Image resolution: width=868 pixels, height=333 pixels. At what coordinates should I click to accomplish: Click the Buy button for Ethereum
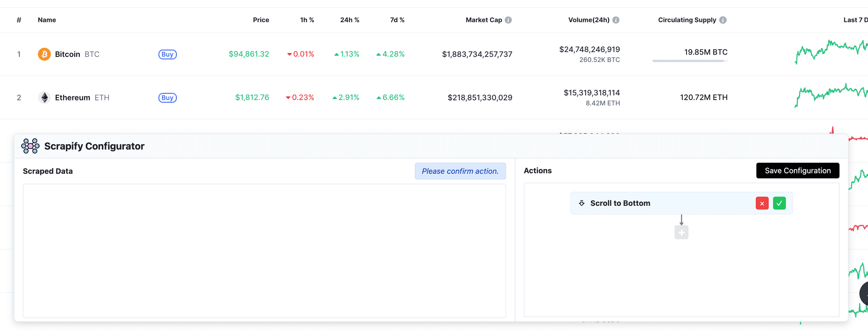click(x=167, y=98)
